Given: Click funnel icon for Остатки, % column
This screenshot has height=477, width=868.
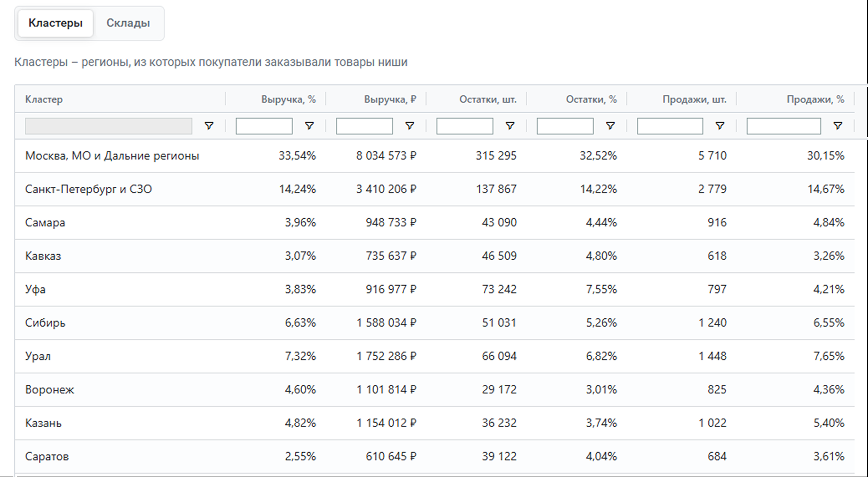Looking at the screenshot, I should [x=610, y=126].
